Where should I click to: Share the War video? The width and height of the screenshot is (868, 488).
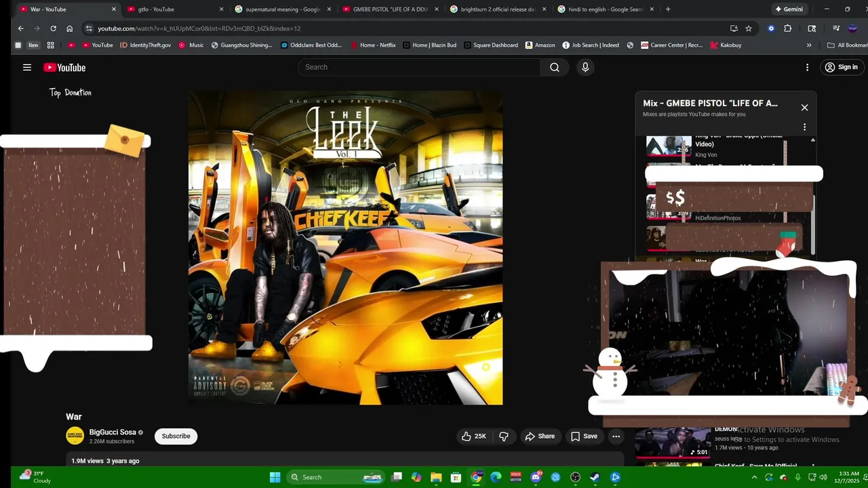pos(540,436)
